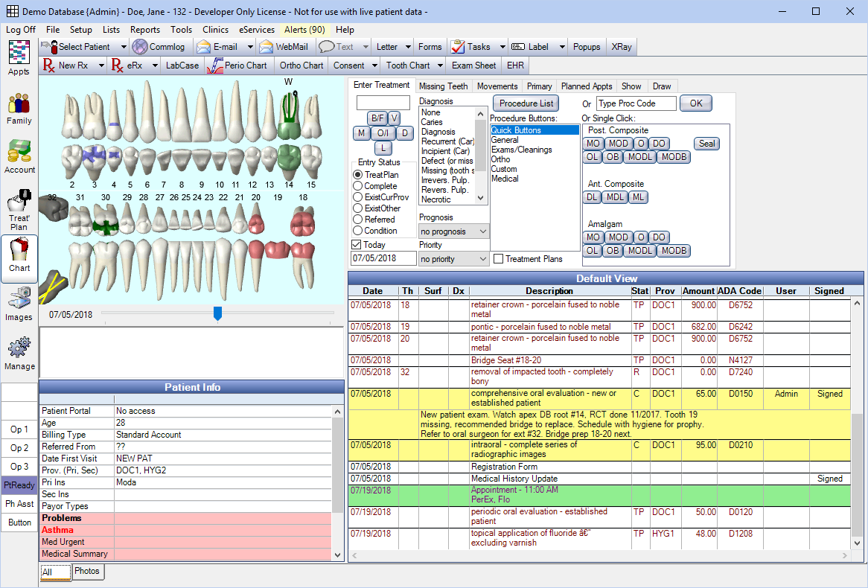Click the Commlog toolbar icon

point(159,46)
